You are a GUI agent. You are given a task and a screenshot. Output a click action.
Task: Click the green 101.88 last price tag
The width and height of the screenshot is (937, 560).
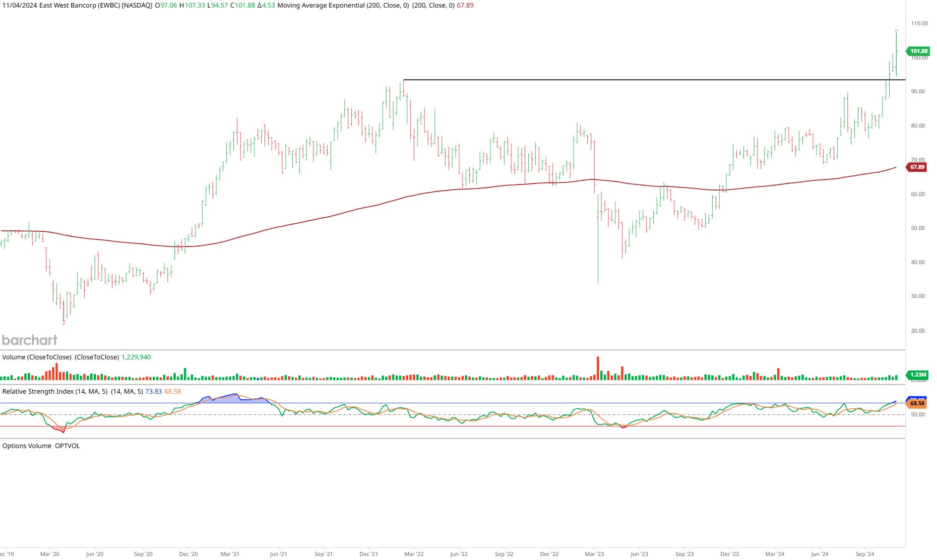click(918, 51)
